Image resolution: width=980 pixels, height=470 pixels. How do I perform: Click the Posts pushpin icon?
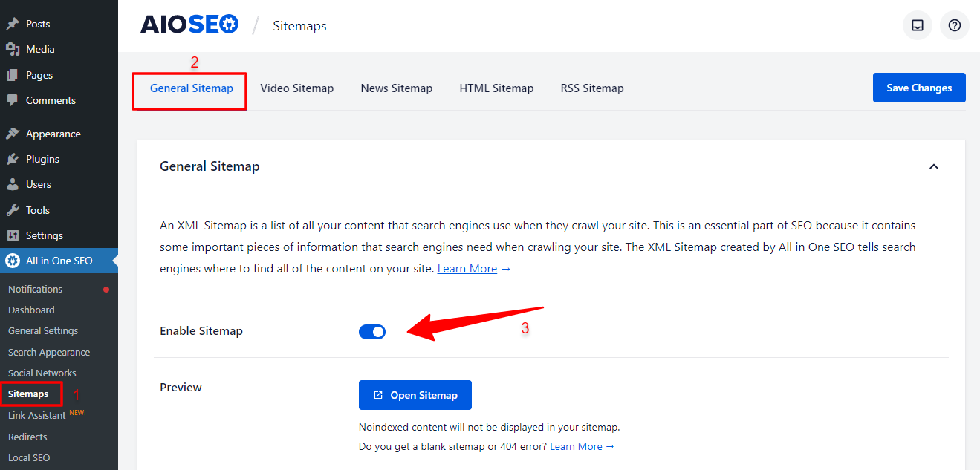pyautogui.click(x=13, y=24)
